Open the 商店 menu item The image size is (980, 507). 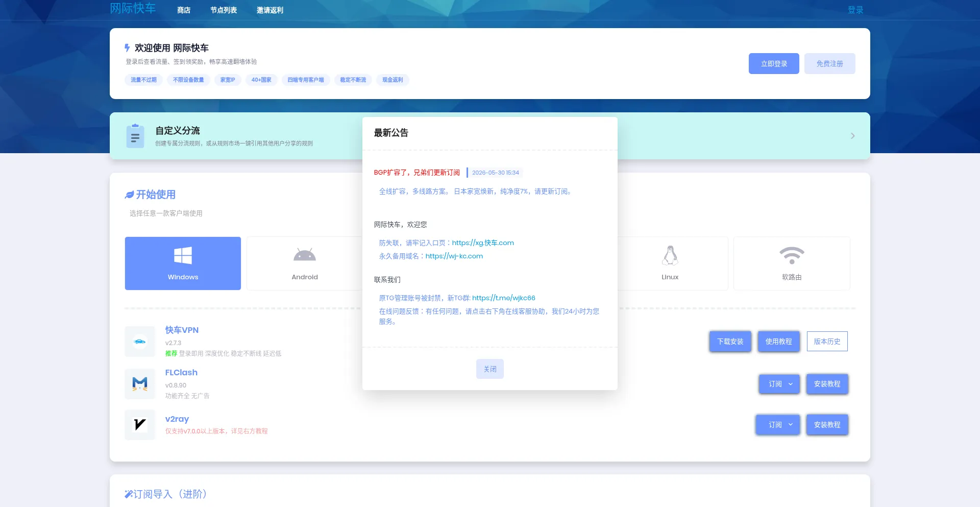point(184,10)
